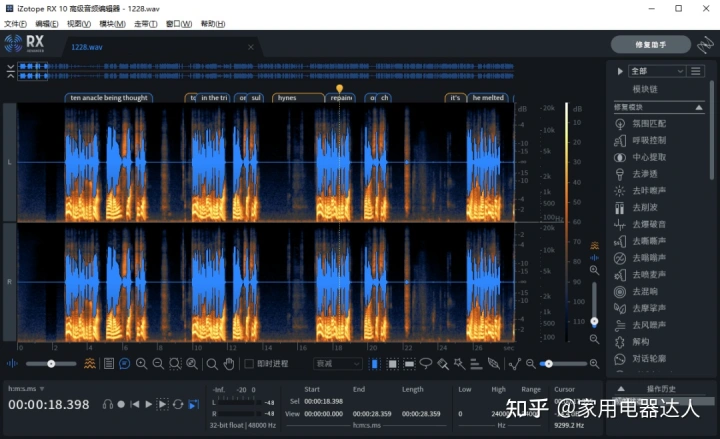The width and height of the screenshot is (720, 439).
Task: Select the frequency selection tool
Action: click(x=409, y=364)
